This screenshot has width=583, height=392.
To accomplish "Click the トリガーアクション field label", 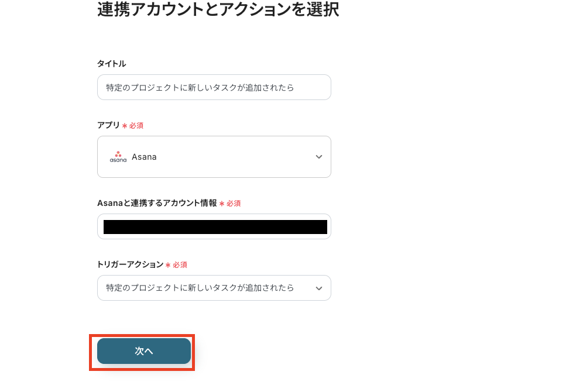I will (130, 264).
